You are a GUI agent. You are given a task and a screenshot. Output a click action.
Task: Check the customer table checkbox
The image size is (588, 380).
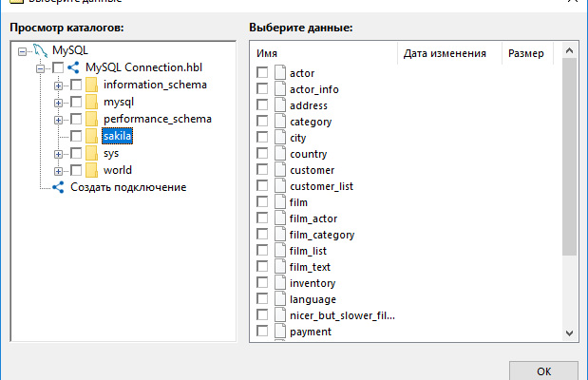[262, 170]
